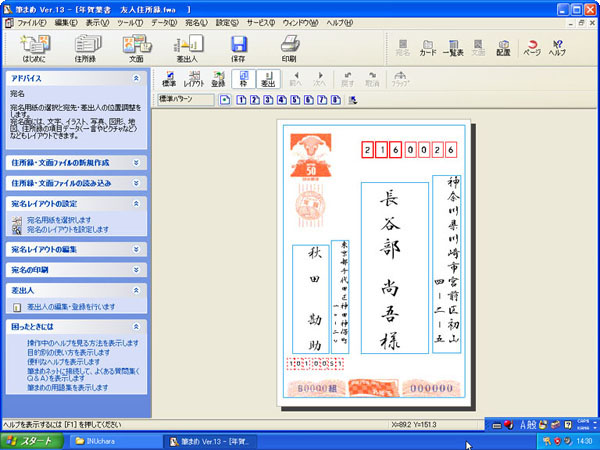The width and height of the screenshot is (600, 450).
Task: Toggle the 差出 sender display button
Action: [268, 80]
